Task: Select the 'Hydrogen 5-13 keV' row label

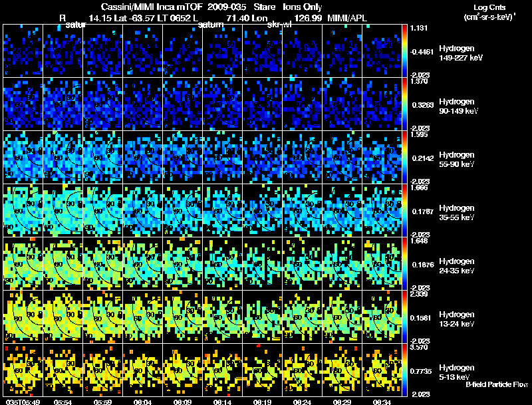Action: pos(457,372)
